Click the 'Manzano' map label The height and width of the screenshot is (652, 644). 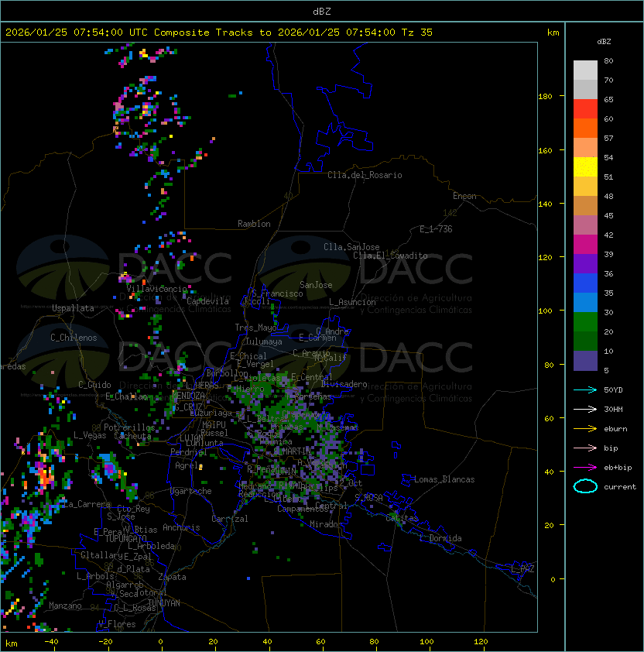click(x=65, y=606)
